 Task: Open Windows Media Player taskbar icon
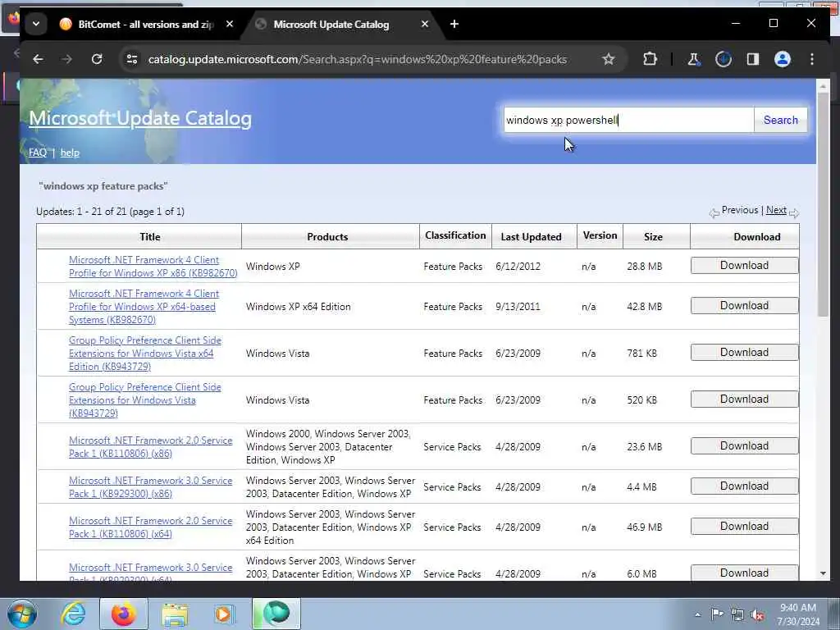pos(223,614)
